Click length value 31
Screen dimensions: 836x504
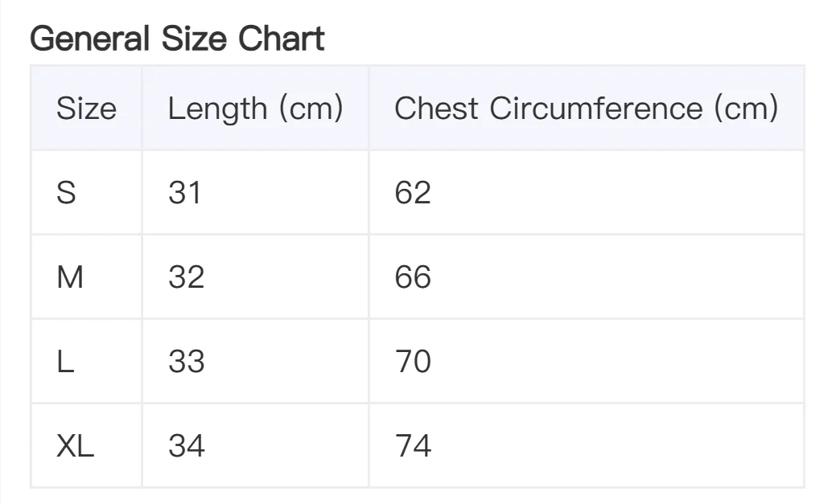185,193
